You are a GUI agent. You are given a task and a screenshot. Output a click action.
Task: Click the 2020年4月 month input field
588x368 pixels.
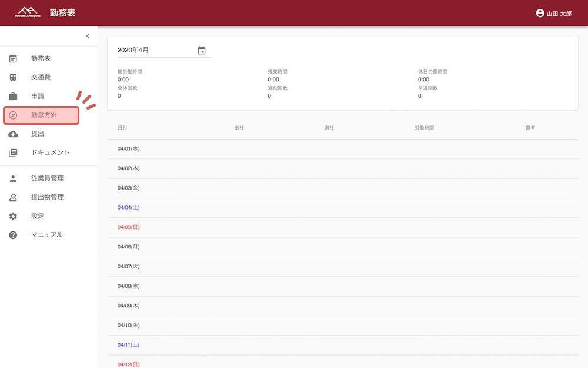[x=155, y=51]
